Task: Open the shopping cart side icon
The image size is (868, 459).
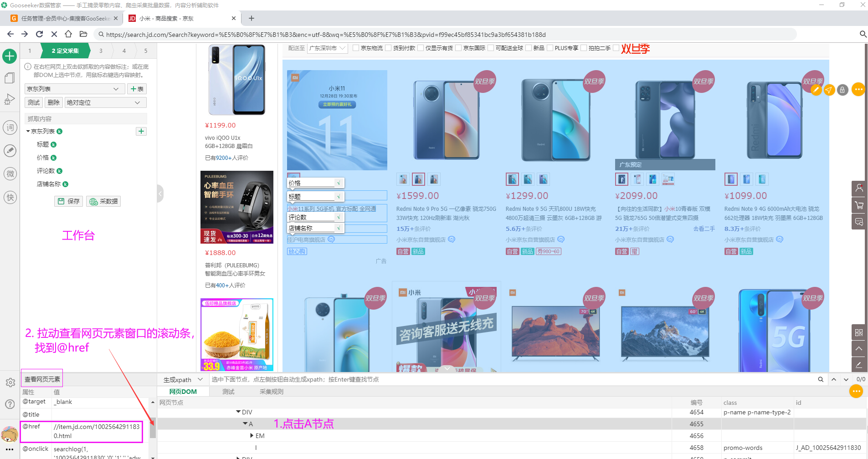Action: (859, 205)
